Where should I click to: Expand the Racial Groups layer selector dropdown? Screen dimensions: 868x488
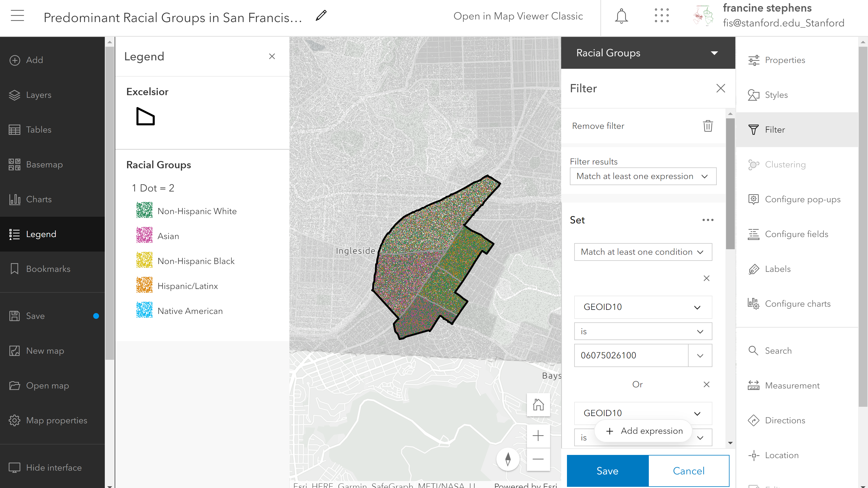click(x=714, y=53)
